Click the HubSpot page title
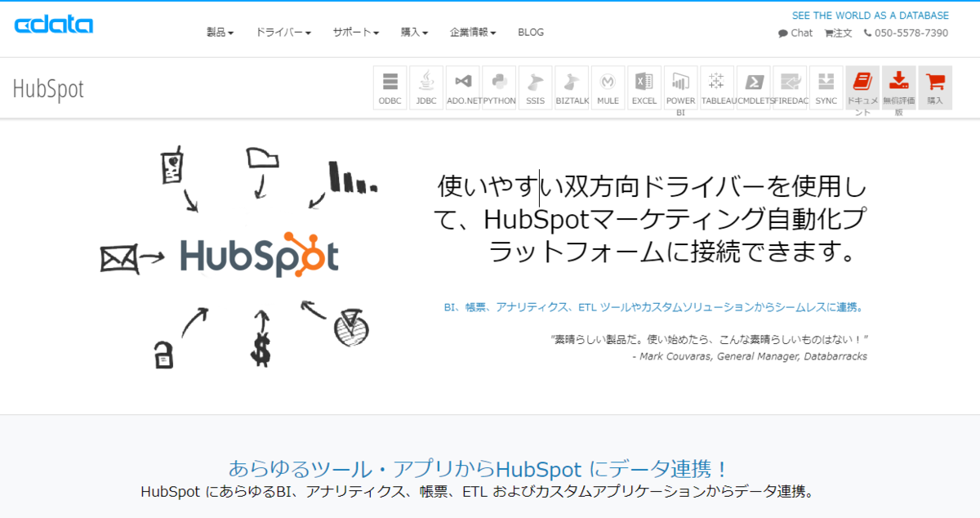Screen dimensions: 980x518 (x=48, y=89)
